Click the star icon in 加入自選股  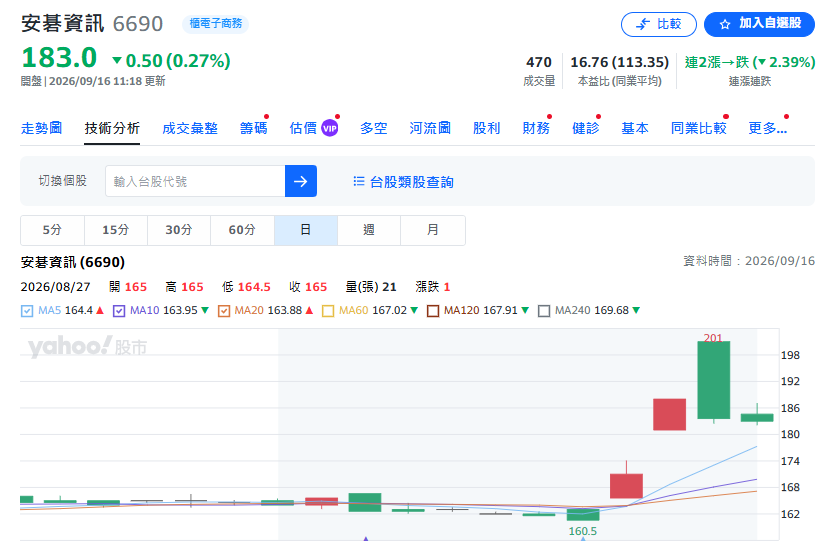tap(724, 25)
